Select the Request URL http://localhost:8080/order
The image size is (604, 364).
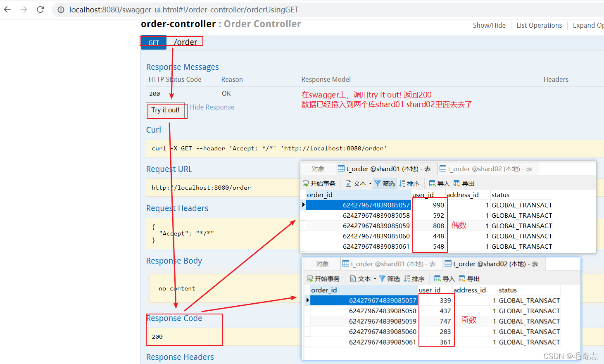point(201,188)
